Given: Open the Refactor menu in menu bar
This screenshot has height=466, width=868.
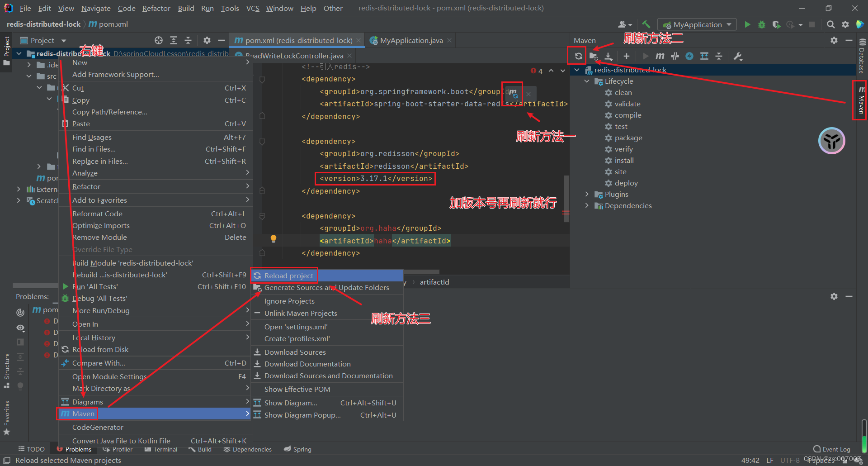Looking at the screenshot, I should coord(156,8).
